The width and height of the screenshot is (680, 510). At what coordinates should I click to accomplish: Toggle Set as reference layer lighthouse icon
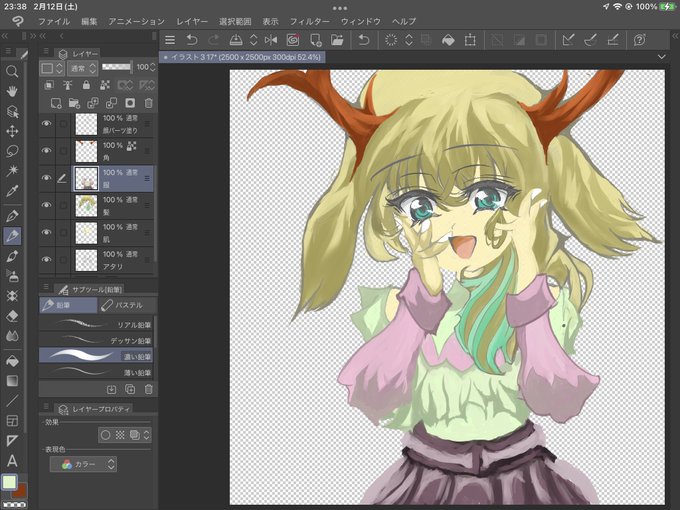(68, 85)
